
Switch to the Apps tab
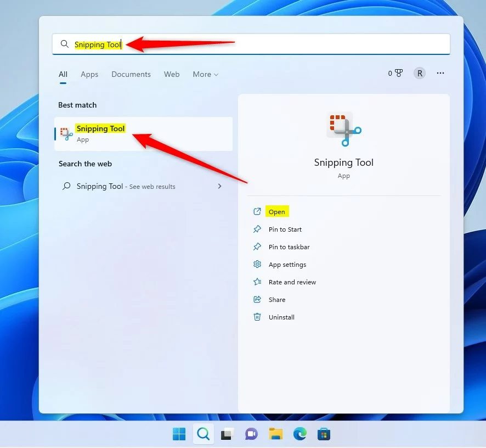[89, 74]
